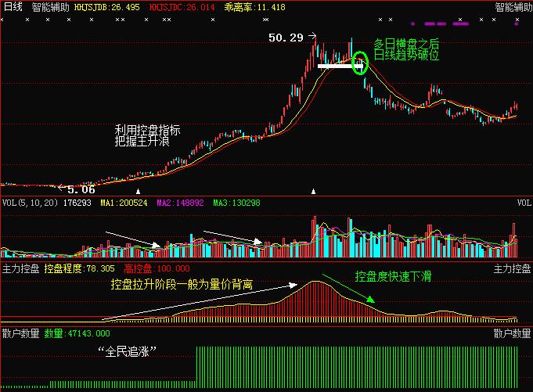This screenshot has width=533, height=392.
Task: Select the MA3:130298 volume average
Action: point(236,203)
